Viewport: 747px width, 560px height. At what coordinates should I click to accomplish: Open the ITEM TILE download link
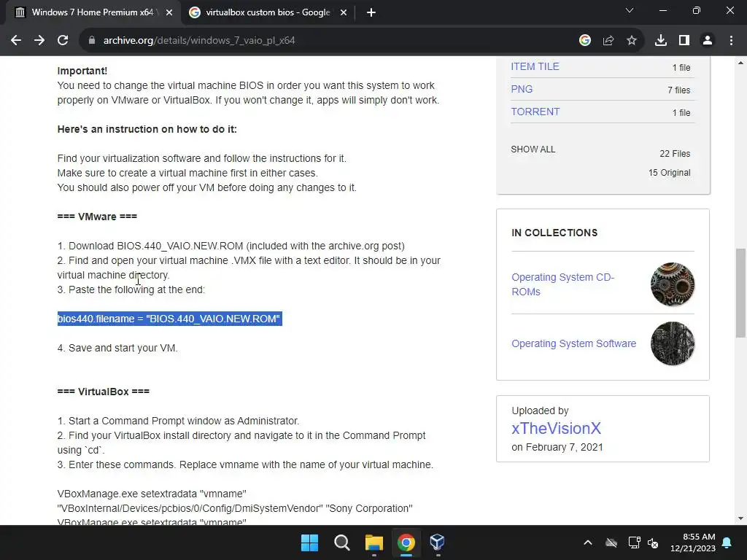tap(535, 66)
